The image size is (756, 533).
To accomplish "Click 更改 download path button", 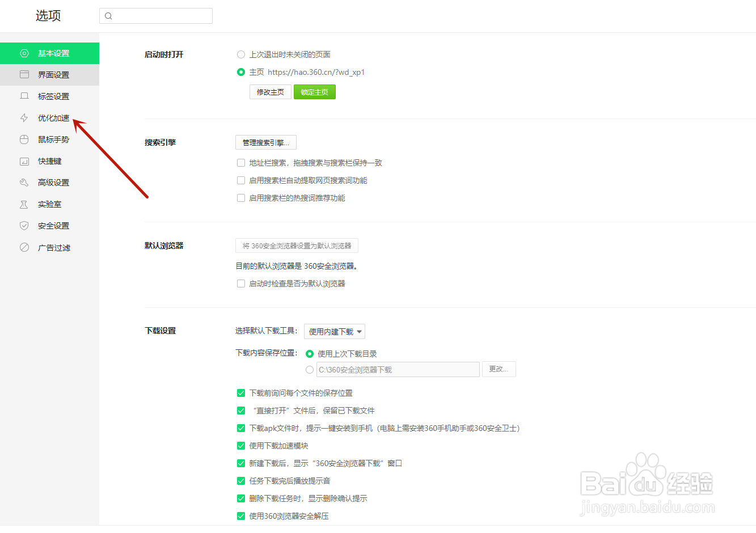I will point(499,369).
